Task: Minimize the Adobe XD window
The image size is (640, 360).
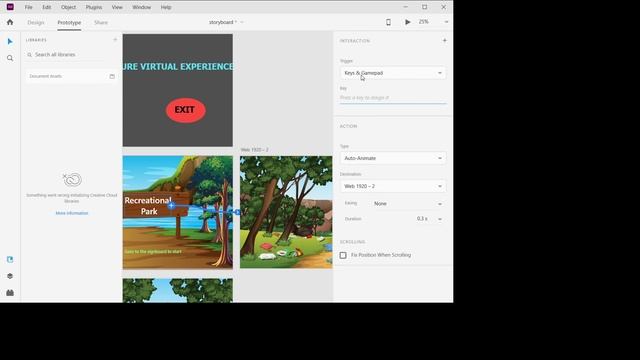Action: 405,7
